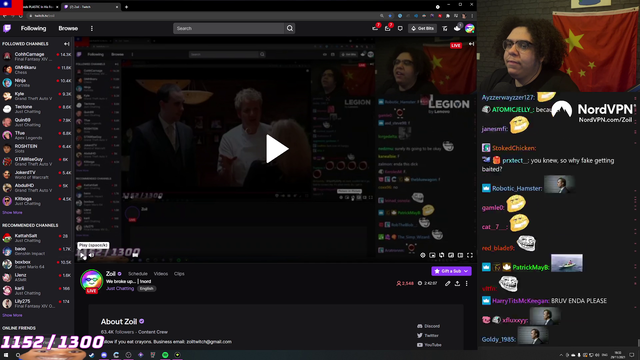Open ROSHTEIN Slots channel

pos(37,148)
